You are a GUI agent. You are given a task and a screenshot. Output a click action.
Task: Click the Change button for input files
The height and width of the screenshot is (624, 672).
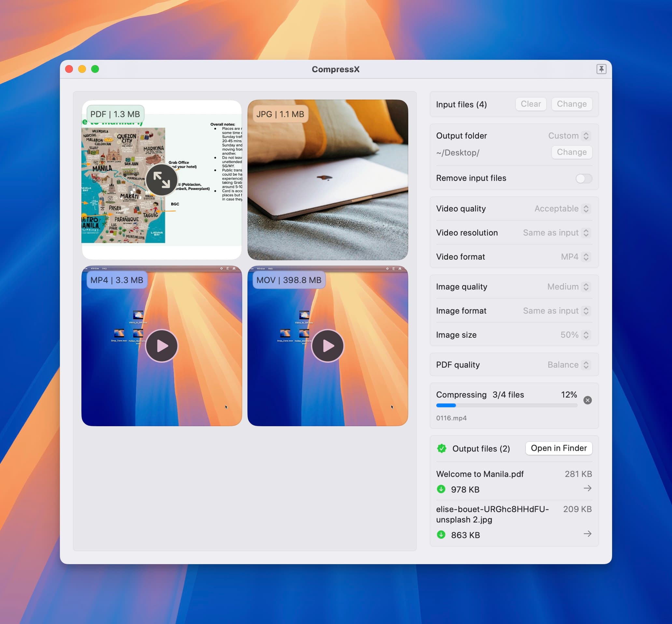(572, 104)
